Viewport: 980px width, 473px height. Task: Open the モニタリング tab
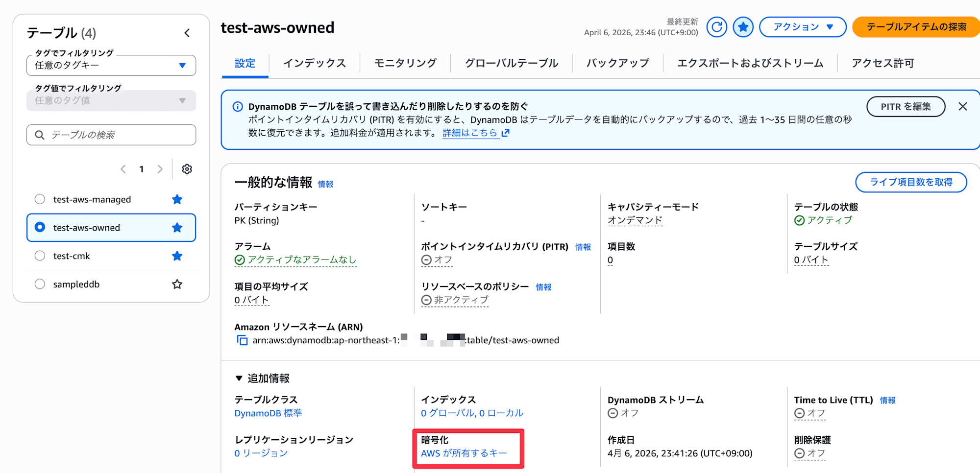coord(405,63)
